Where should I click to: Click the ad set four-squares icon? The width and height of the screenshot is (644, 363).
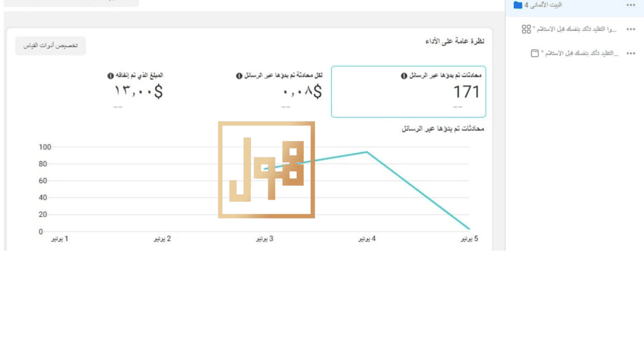point(526,29)
